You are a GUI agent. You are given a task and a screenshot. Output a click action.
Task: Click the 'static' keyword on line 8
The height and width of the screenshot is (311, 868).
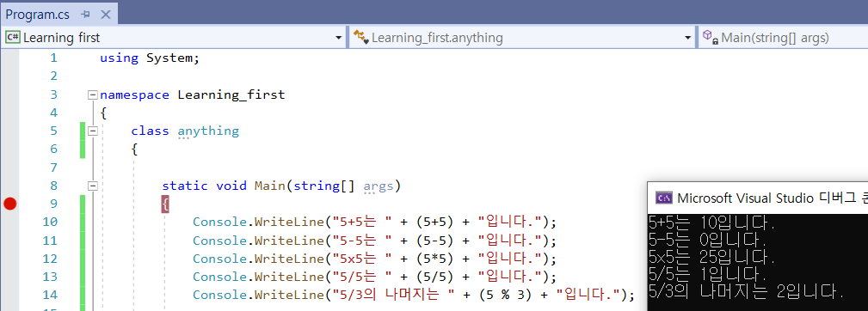click(185, 186)
